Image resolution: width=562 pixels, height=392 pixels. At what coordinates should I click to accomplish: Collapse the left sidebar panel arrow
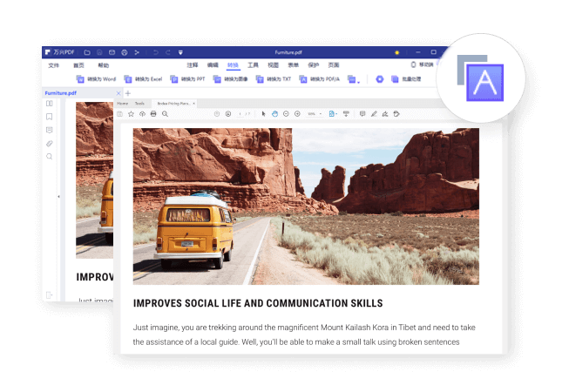58,197
